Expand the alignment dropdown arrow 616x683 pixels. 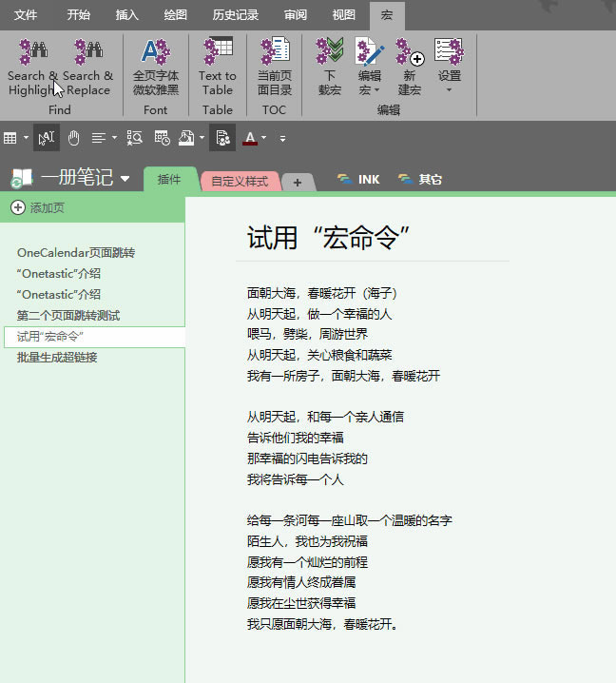pos(114,138)
